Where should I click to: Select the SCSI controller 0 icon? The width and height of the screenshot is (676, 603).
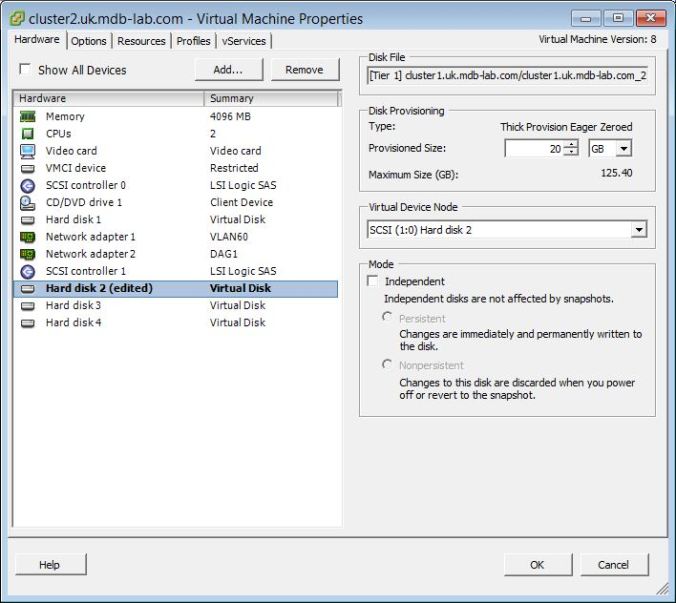(x=27, y=185)
